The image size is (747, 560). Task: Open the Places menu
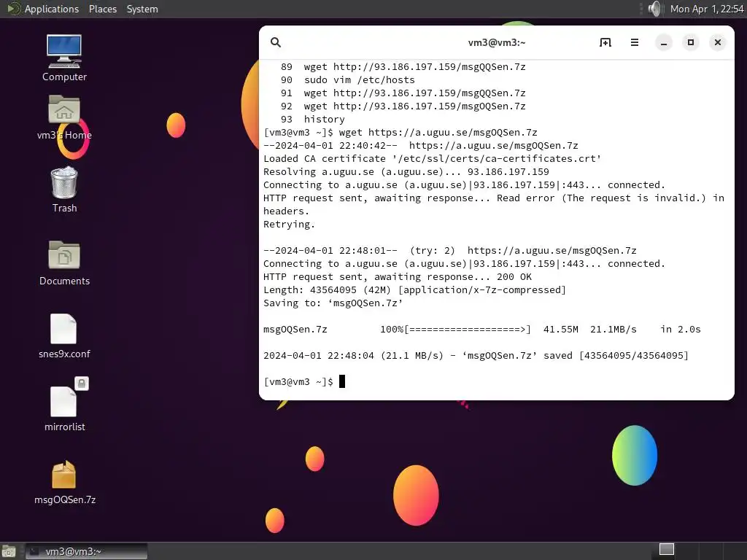(x=102, y=9)
